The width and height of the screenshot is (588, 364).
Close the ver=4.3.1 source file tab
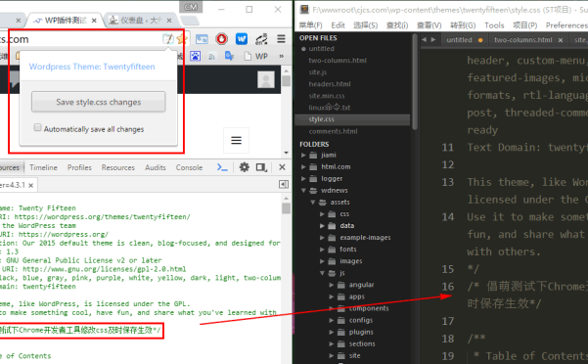point(30,185)
